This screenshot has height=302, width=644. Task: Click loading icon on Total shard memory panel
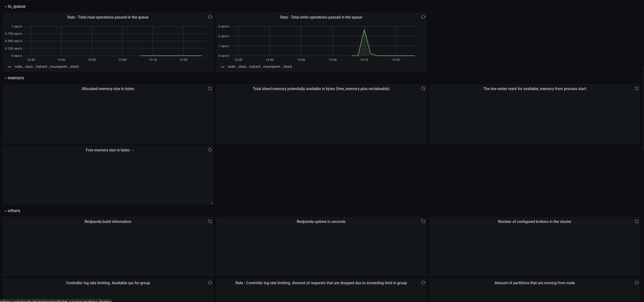pos(423,89)
